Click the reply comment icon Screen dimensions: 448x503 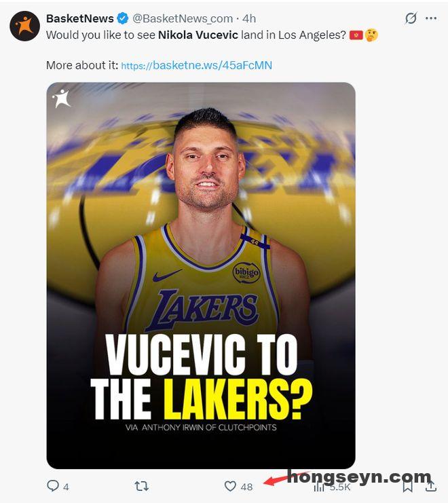pos(52,485)
